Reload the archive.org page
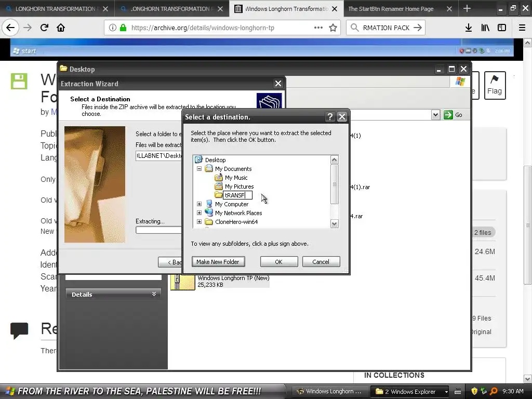Image resolution: width=532 pixels, height=399 pixels. (x=44, y=28)
